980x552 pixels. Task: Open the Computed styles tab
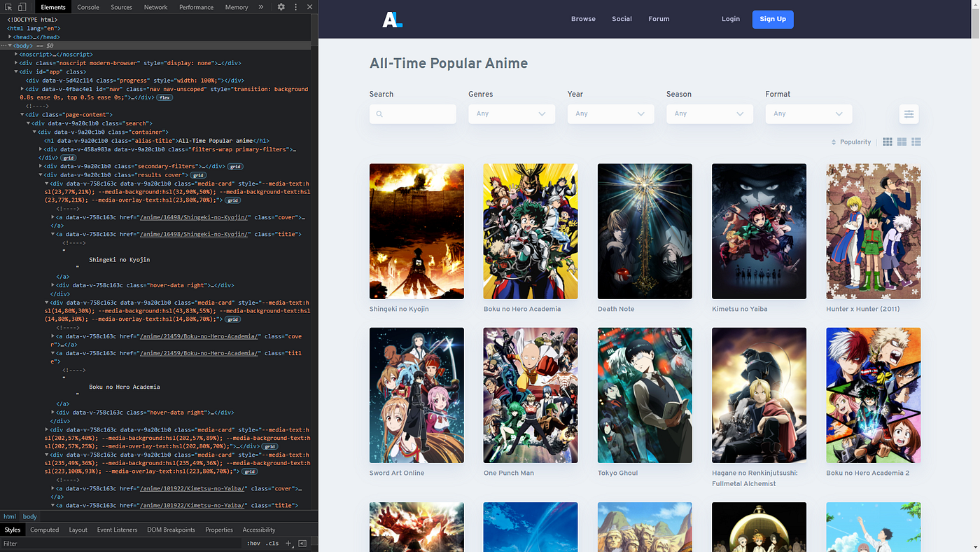[45, 530]
